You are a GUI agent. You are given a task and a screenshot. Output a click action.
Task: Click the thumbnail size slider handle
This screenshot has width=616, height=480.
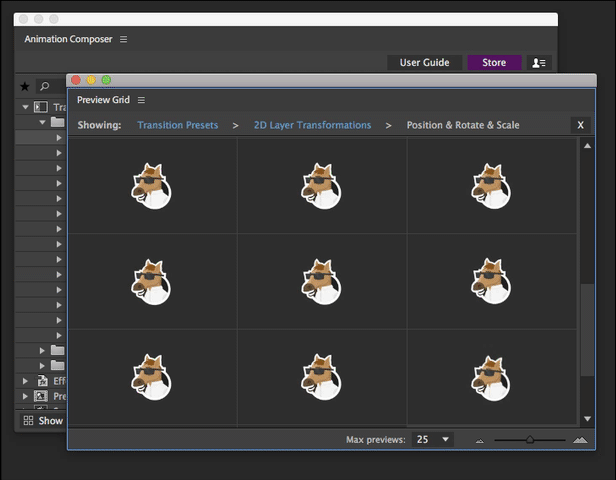[x=530, y=439]
